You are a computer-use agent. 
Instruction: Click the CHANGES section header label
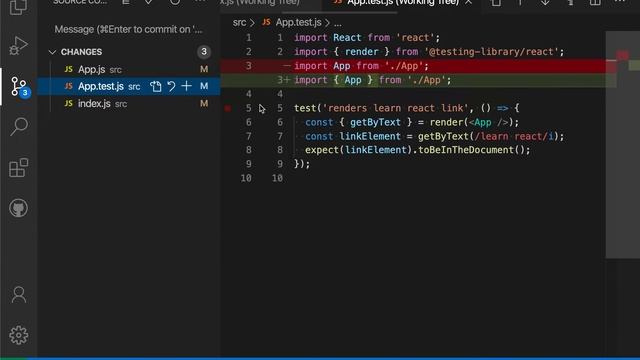pyautogui.click(x=81, y=52)
